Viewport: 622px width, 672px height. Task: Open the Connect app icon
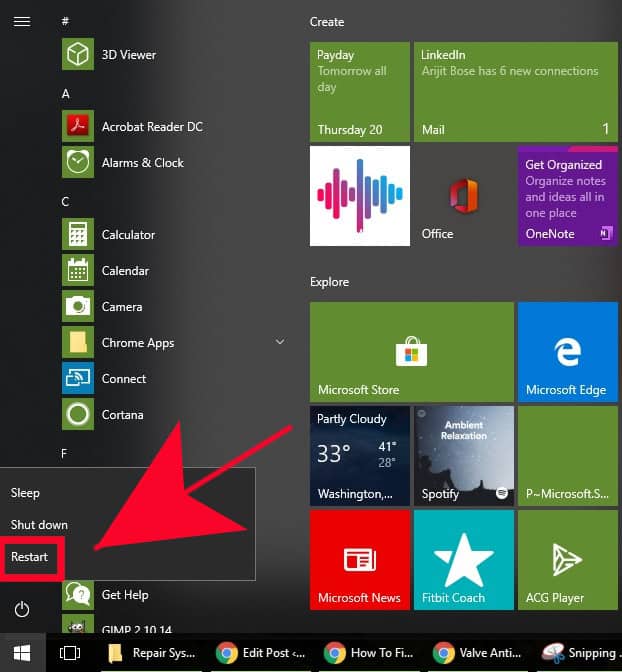[x=78, y=378]
